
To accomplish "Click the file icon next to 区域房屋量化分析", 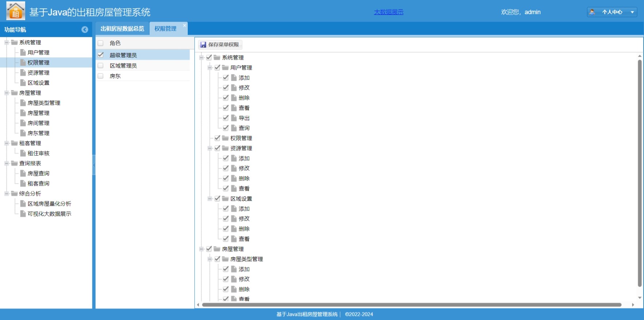I will (23, 203).
